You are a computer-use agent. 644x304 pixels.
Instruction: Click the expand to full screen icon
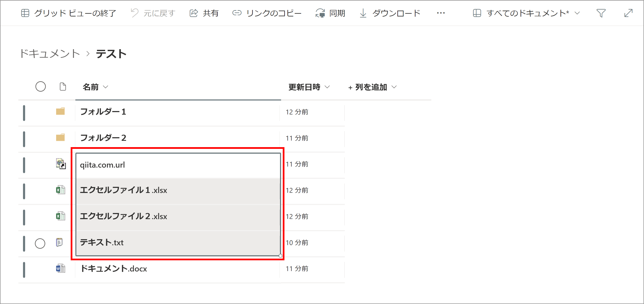point(628,13)
